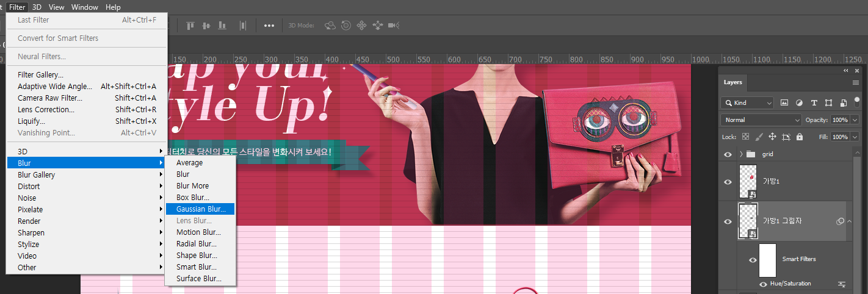
Task: Click the Distribute spacing icon in options bar
Action: point(243,25)
